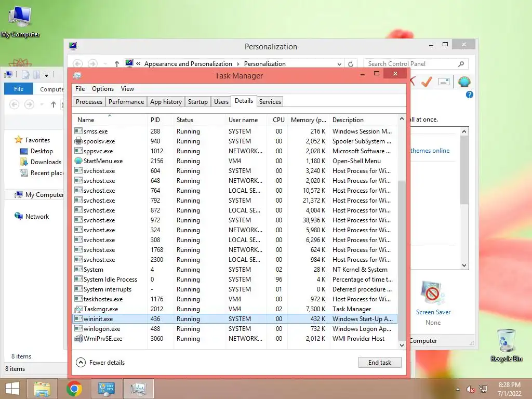Open the Options menu in Task Manager
The image size is (532, 399).
click(x=103, y=89)
